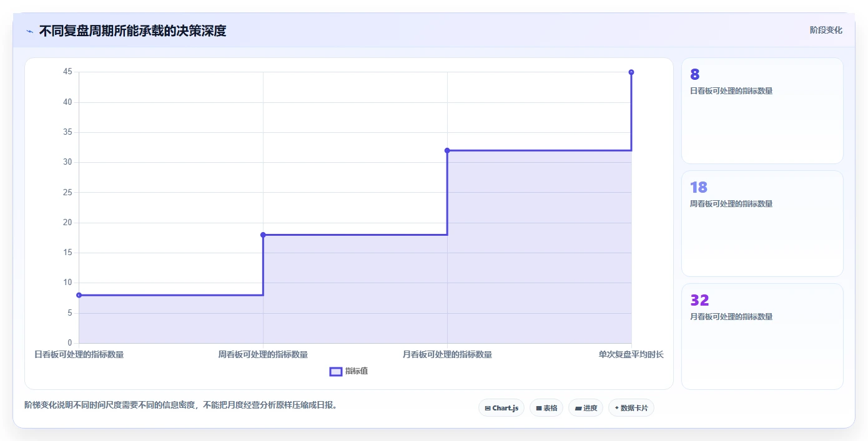The image size is (868, 441).
Task: Click the 指标值 legend label
Action: (357, 371)
